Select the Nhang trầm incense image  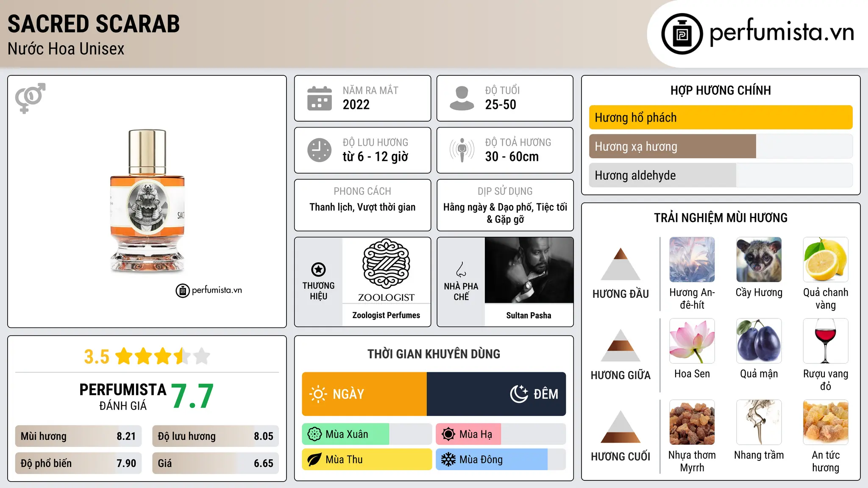coord(759,422)
